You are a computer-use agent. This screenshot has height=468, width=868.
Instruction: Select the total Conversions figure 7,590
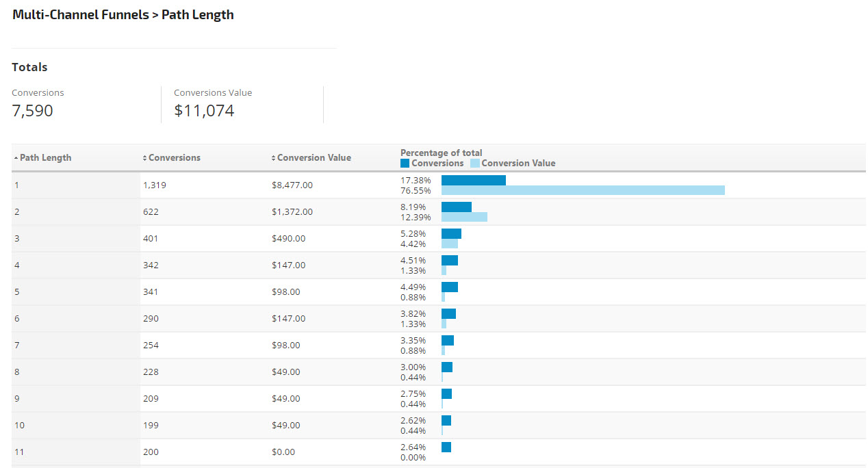(x=32, y=111)
